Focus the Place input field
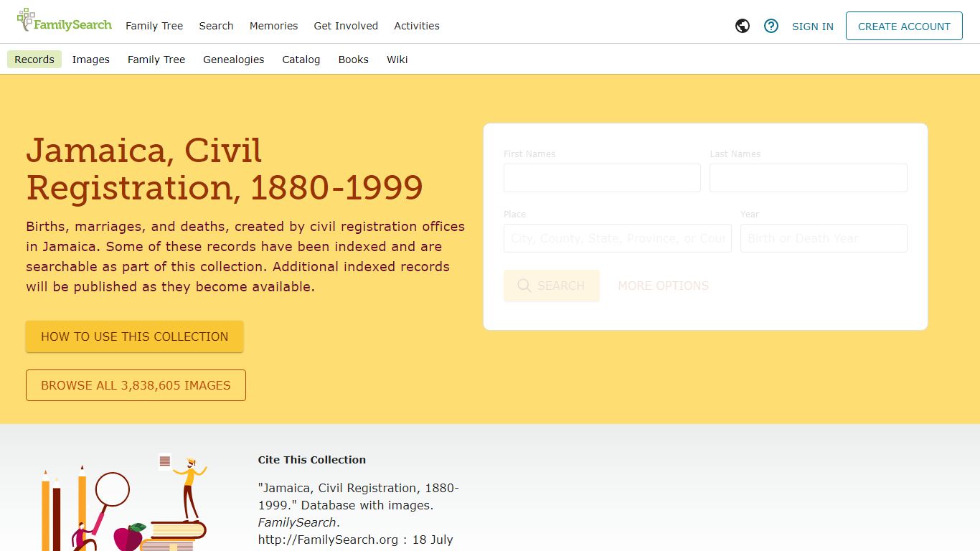This screenshot has width=980, height=551. pos(618,238)
